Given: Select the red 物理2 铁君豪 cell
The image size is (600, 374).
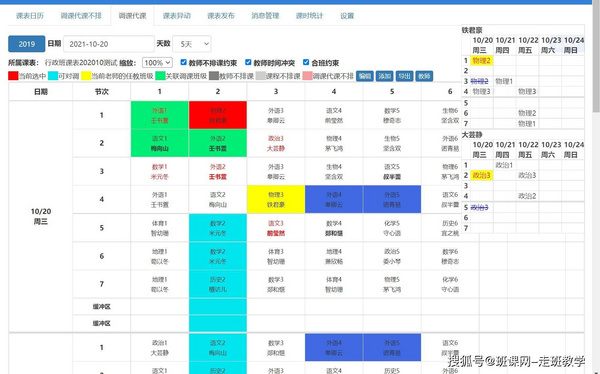Looking at the screenshot, I should point(218,115).
